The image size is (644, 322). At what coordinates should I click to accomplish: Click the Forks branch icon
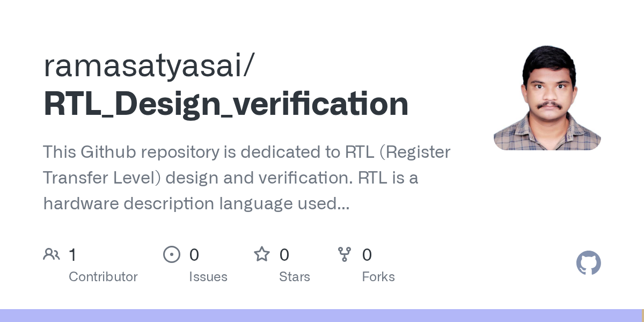click(x=345, y=254)
